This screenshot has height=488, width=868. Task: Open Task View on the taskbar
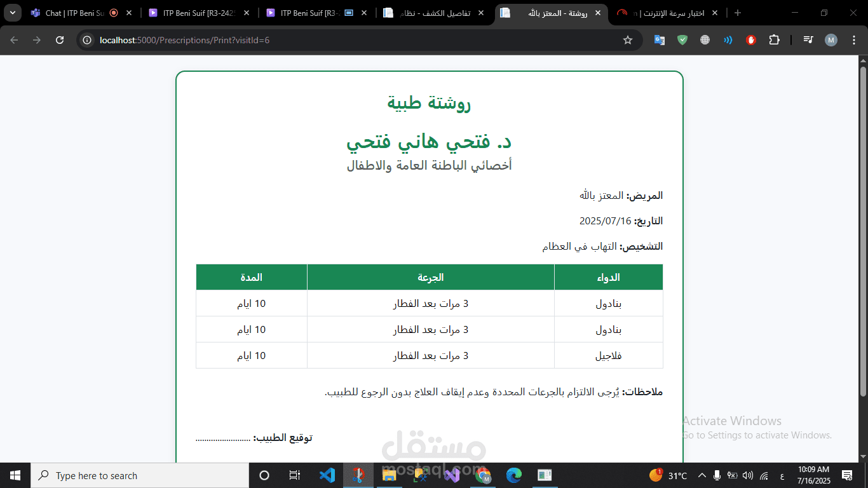295,475
